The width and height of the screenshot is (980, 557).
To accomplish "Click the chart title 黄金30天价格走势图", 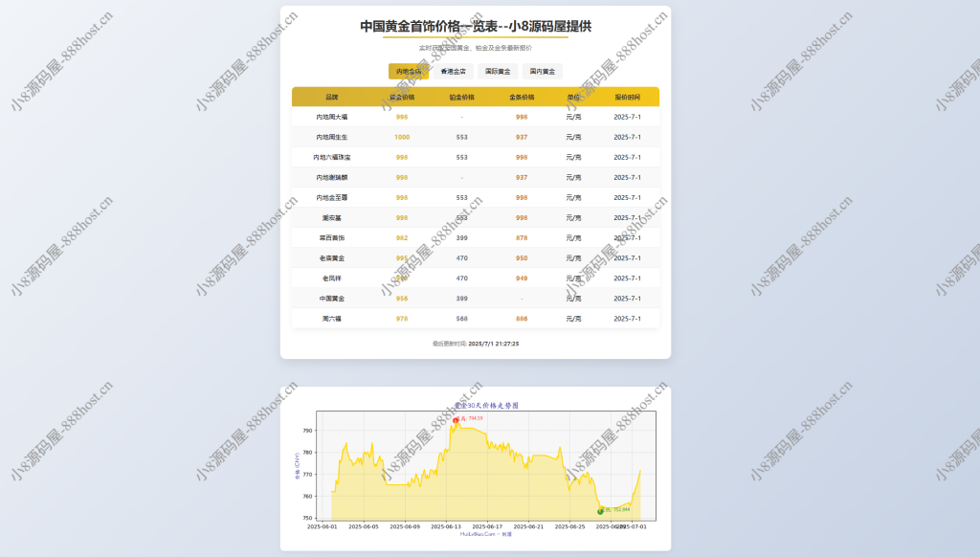I will click(486, 405).
